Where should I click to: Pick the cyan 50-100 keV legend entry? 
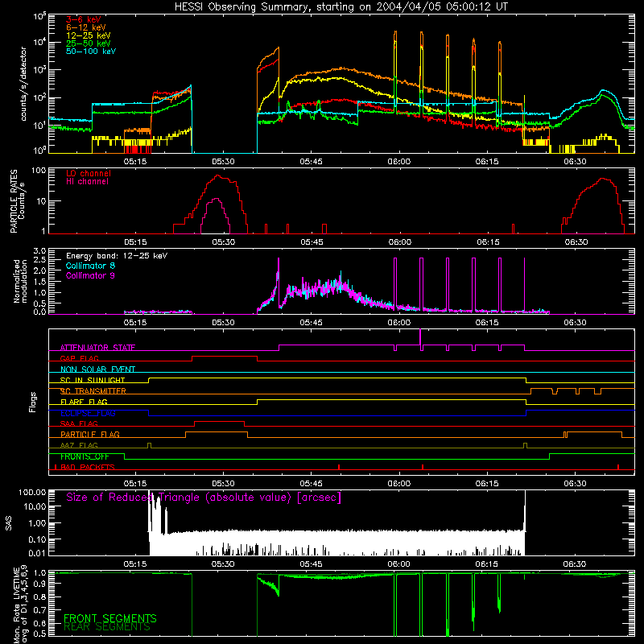(91, 52)
